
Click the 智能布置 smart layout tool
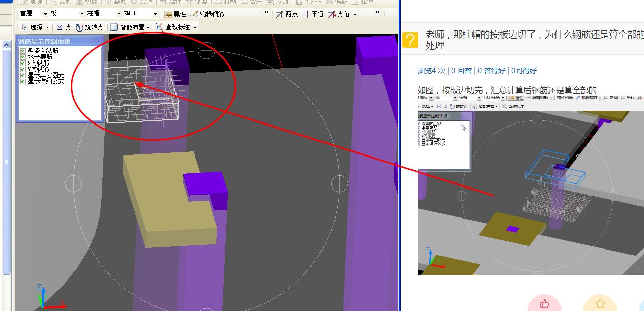click(x=128, y=27)
